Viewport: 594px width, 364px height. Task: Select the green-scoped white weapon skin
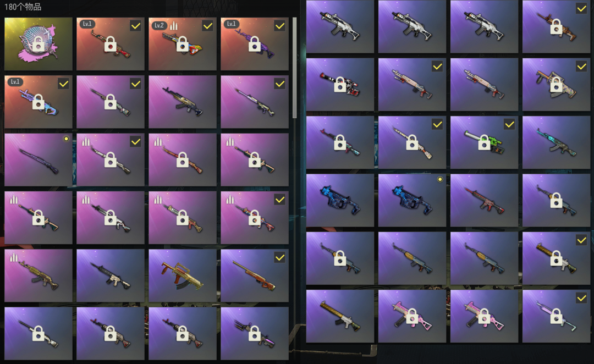point(484,142)
